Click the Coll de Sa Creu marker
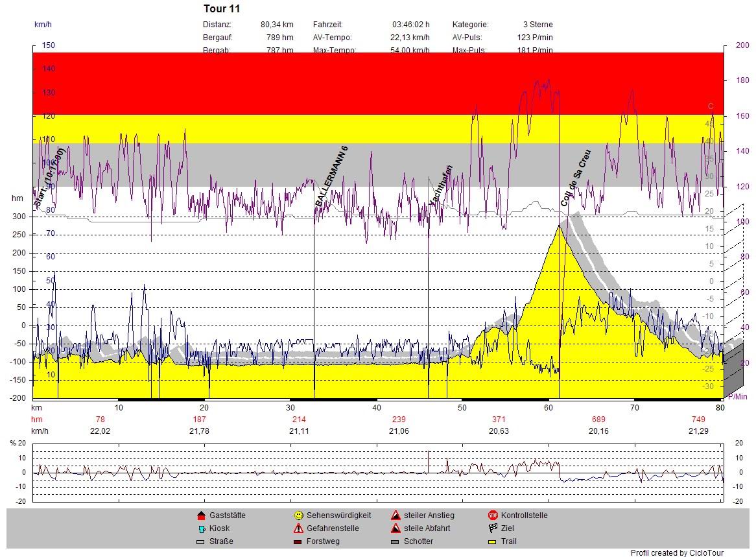 tap(576, 178)
